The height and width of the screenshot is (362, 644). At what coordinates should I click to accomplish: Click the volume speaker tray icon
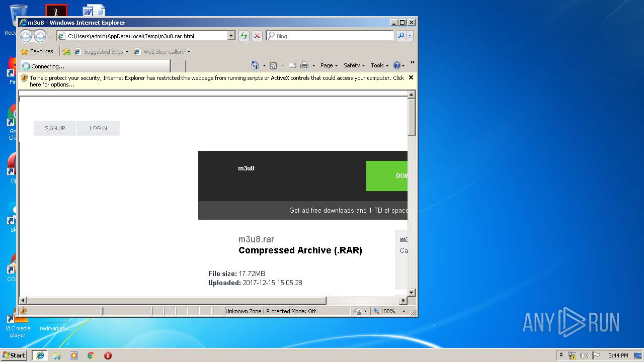(x=584, y=355)
